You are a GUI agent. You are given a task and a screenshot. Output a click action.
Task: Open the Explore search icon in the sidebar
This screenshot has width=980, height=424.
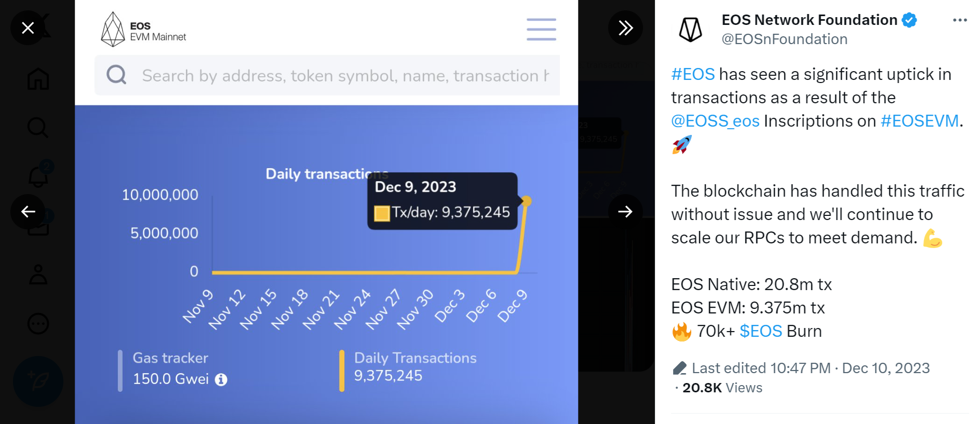pos(38,127)
